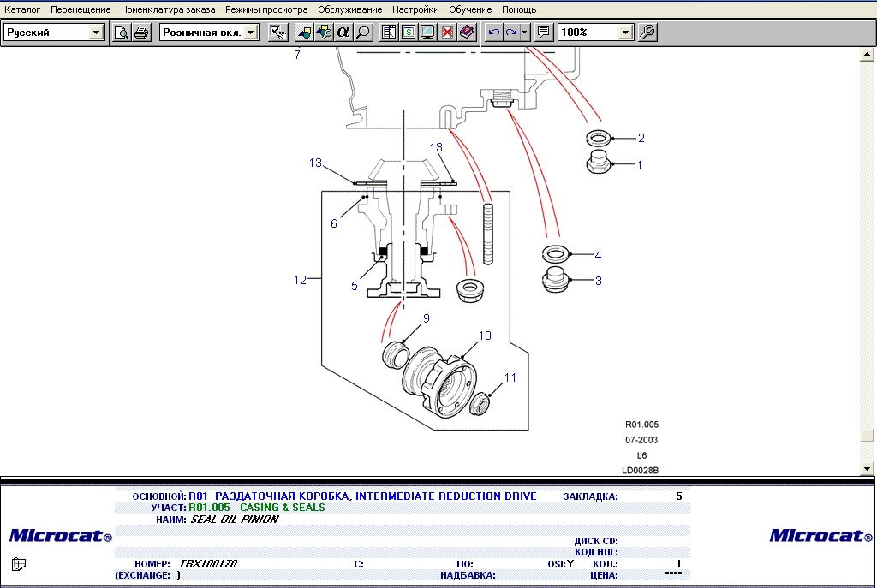
Task: Expand the undo/redo history dropdown arrow
Action: tap(524, 33)
